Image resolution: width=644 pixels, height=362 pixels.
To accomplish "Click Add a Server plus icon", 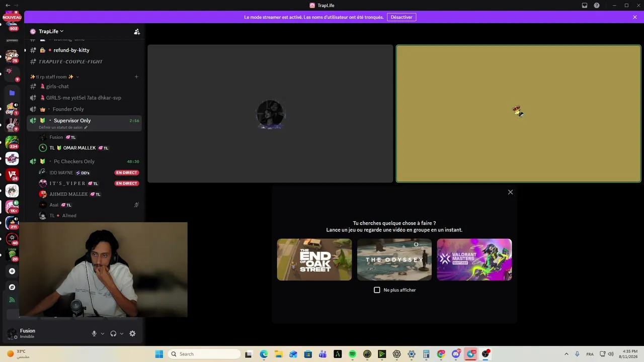I will (12, 271).
